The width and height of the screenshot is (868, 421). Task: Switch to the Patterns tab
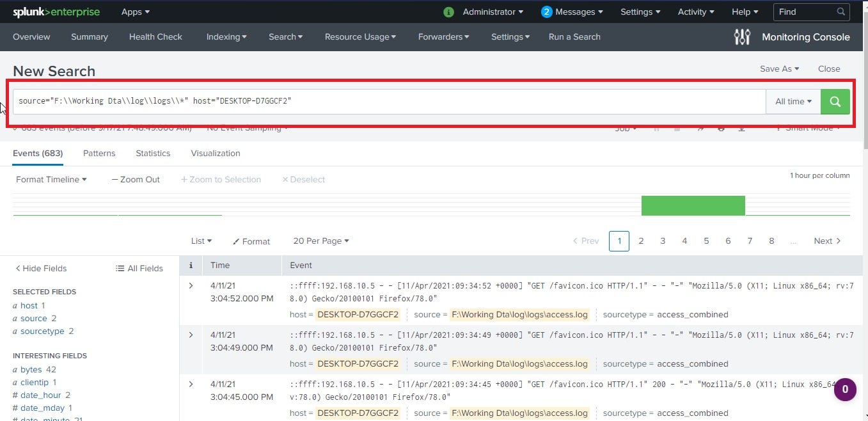pos(99,153)
